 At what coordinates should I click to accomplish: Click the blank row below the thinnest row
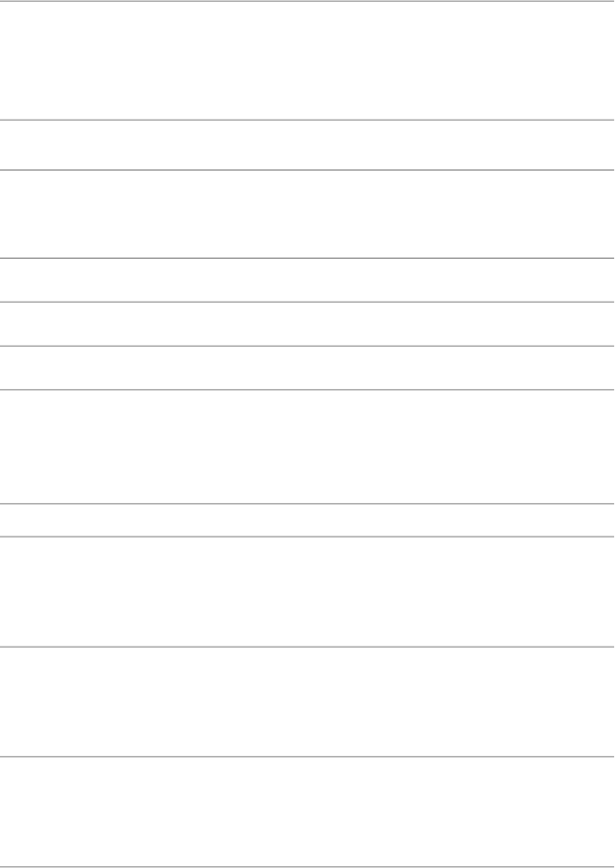pos(307,591)
